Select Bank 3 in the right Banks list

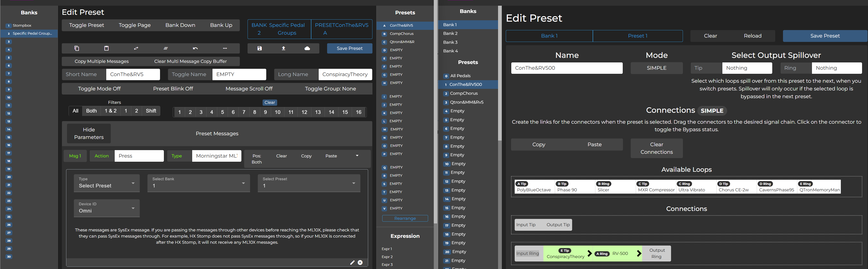point(450,42)
